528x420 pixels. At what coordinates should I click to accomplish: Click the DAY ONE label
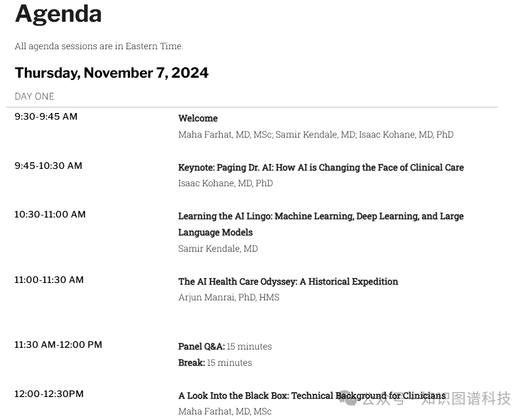(x=34, y=97)
